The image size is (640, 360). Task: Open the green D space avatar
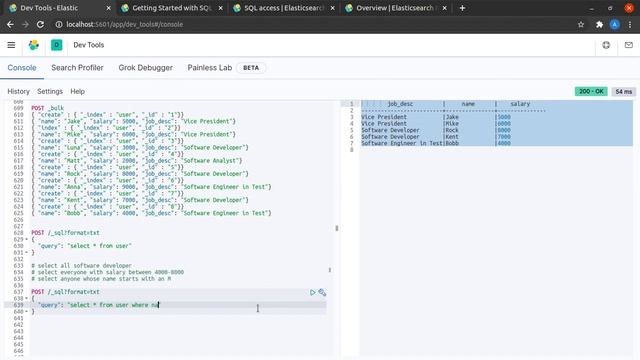(x=56, y=45)
